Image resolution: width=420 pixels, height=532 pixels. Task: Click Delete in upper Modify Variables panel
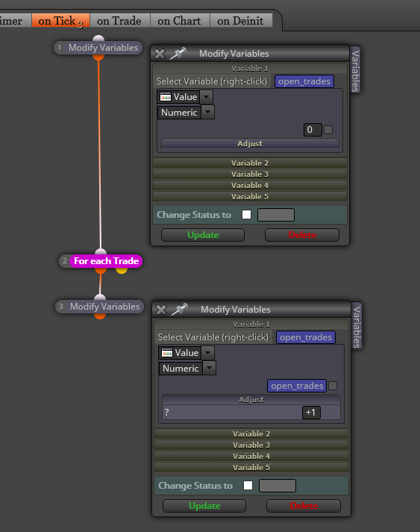click(x=302, y=235)
